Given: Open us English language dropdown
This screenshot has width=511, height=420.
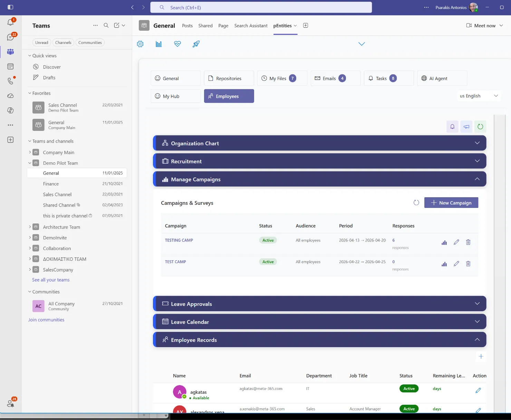Looking at the screenshot, I should coord(479,96).
